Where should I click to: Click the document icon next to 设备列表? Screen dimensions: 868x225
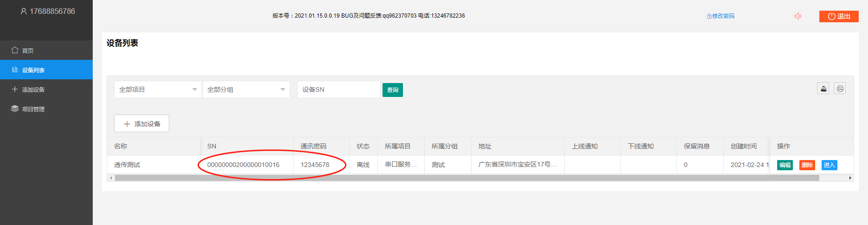[15, 70]
